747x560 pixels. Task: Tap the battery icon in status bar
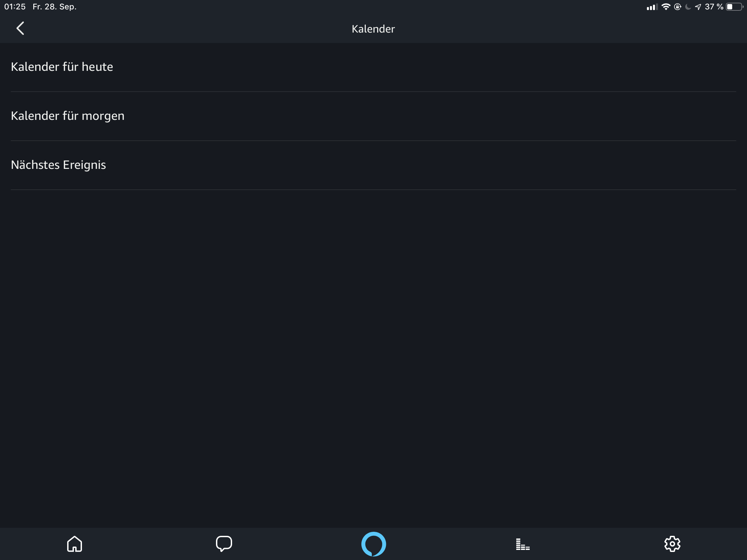[x=734, y=7]
